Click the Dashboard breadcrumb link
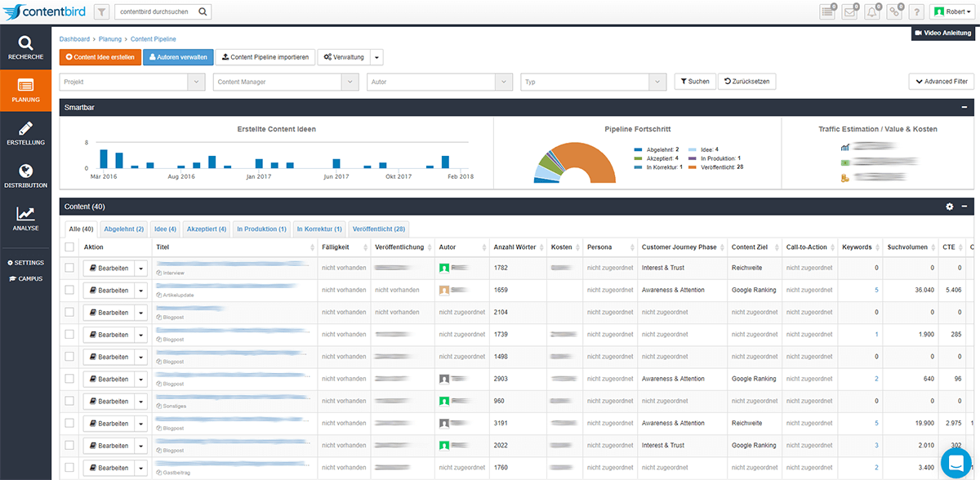Screen dimensions: 980x480 point(74,38)
